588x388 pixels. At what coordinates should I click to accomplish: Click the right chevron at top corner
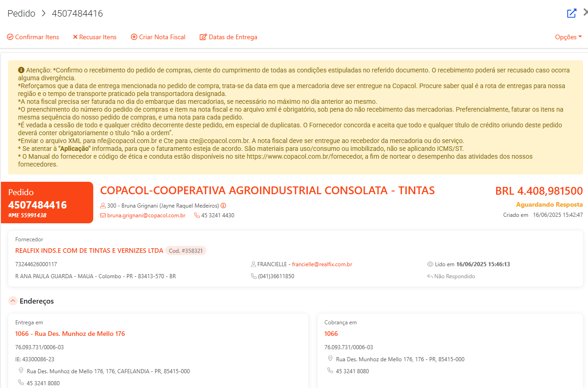click(x=585, y=13)
